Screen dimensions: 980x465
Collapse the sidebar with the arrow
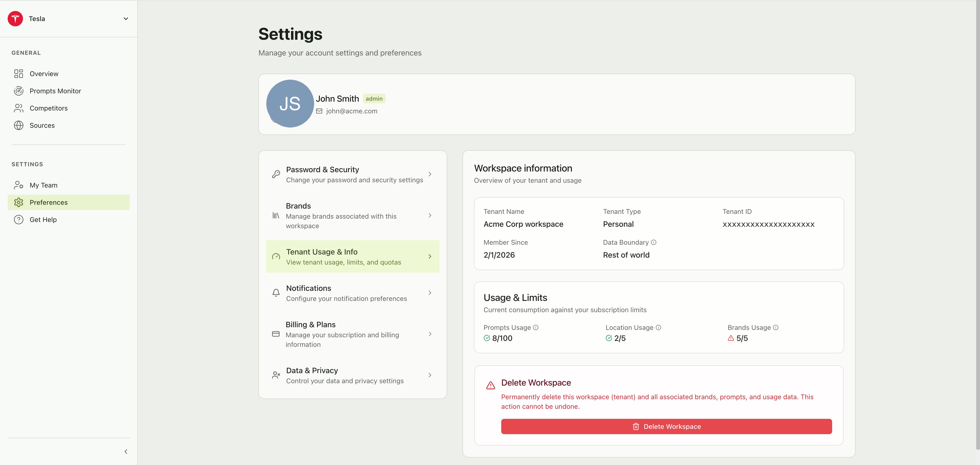click(126, 452)
